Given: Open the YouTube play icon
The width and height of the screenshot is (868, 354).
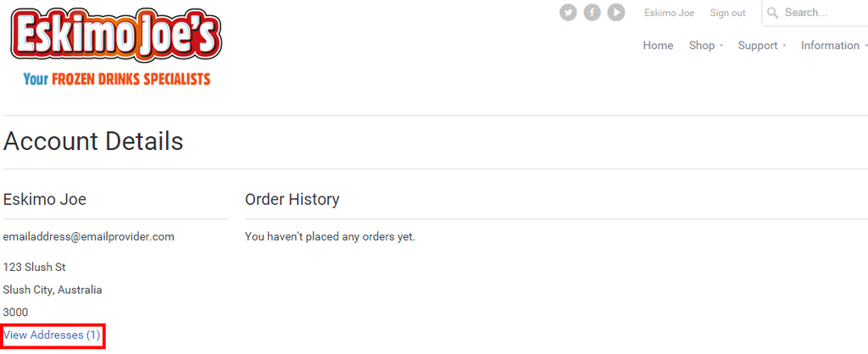Looking at the screenshot, I should coord(616,13).
